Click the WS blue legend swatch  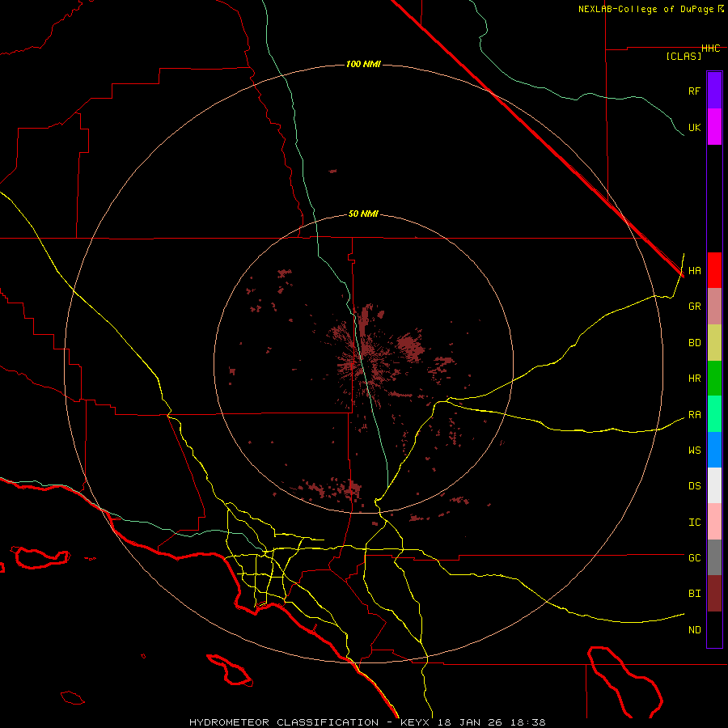[x=714, y=450]
